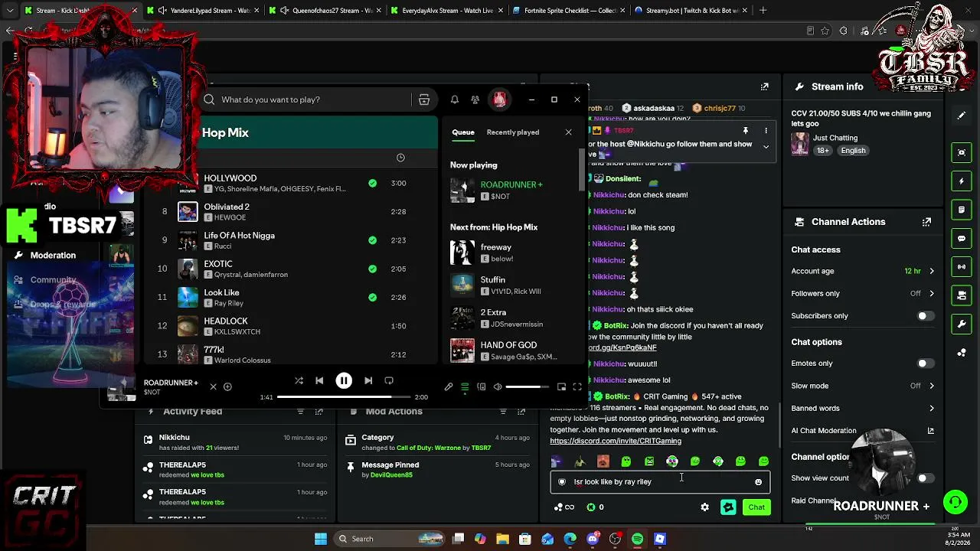Viewport: 980px width, 551px height.
Task: Adjust the Spotify volume slider
Action: coord(528,387)
